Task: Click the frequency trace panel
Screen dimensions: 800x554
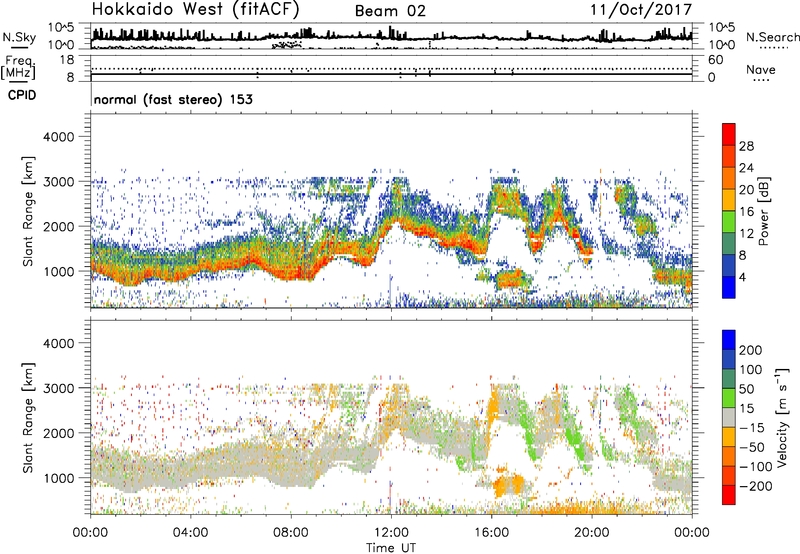Action: coord(391,68)
